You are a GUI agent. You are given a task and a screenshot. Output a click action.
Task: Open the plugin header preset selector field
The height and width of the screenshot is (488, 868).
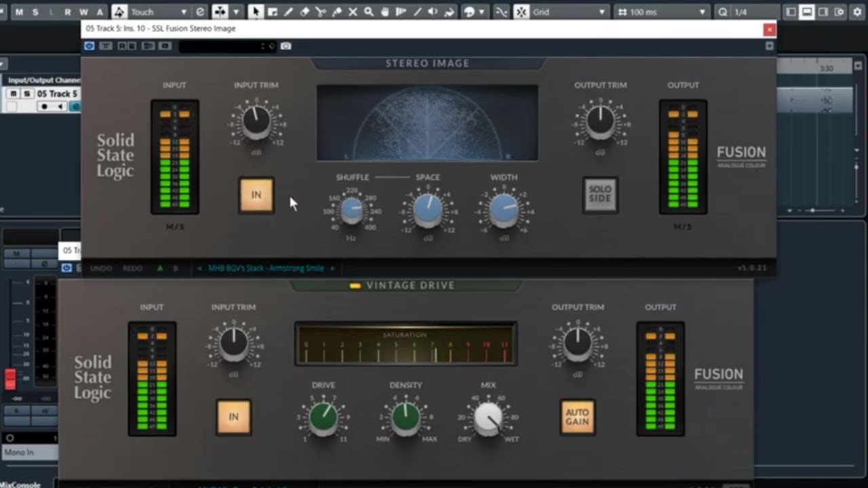click(227, 46)
